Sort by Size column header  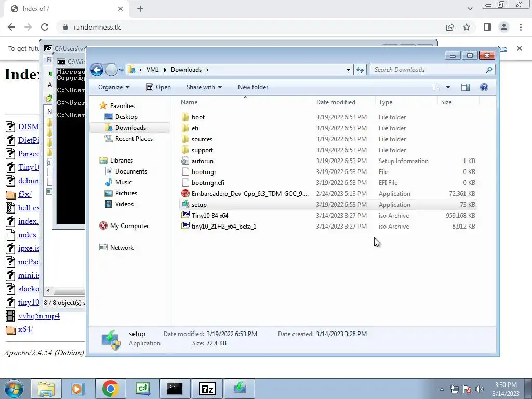pyautogui.click(x=458, y=102)
